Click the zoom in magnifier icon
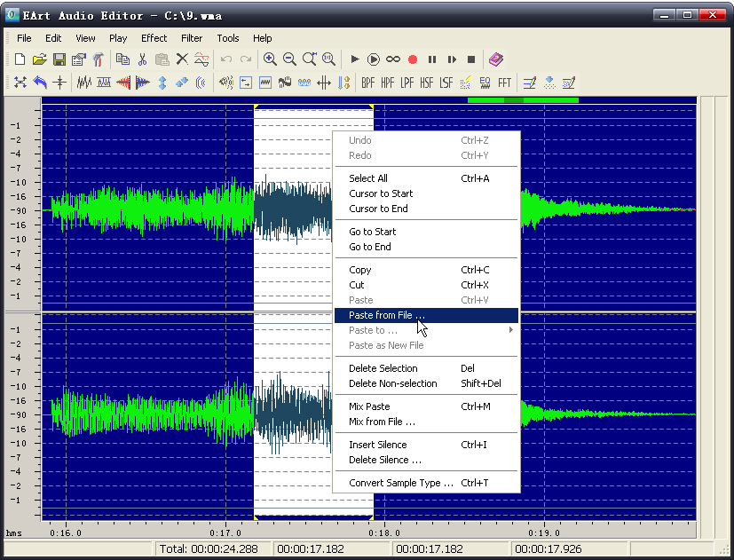The height and width of the screenshot is (560, 734). (x=270, y=59)
